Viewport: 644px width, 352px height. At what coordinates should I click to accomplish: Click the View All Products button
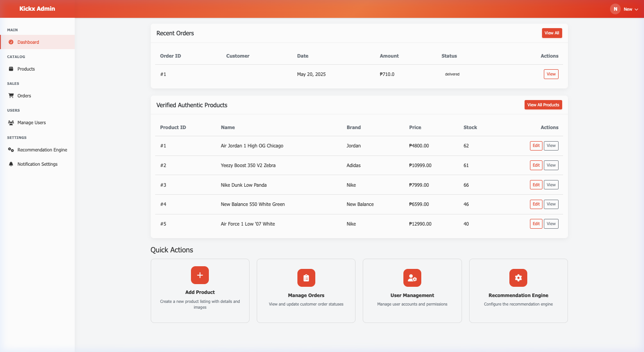[x=543, y=105]
